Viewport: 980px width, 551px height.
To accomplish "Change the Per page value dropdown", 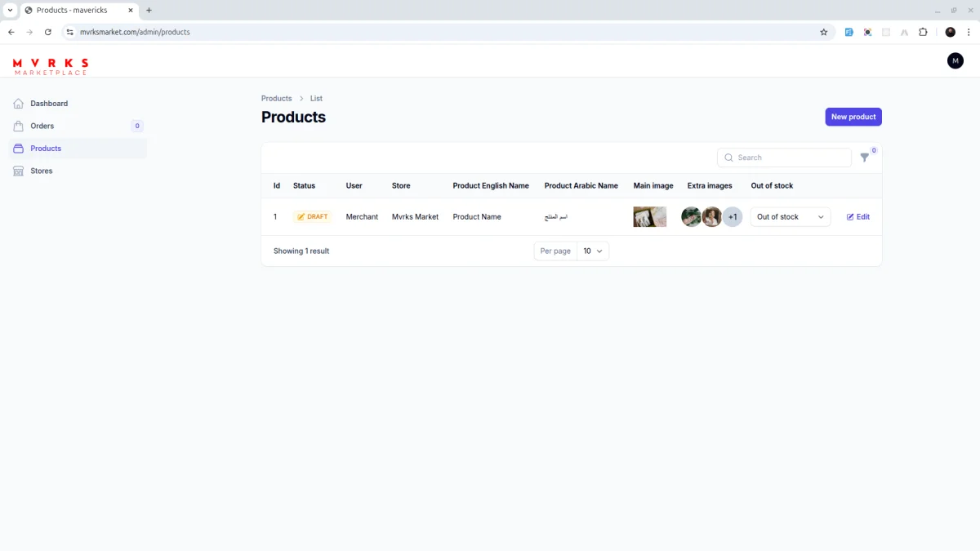I will (593, 251).
